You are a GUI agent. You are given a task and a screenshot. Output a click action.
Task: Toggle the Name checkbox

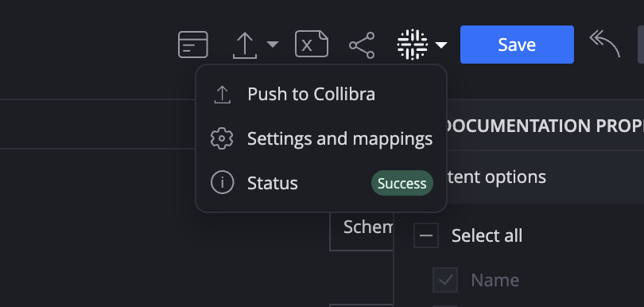click(445, 280)
